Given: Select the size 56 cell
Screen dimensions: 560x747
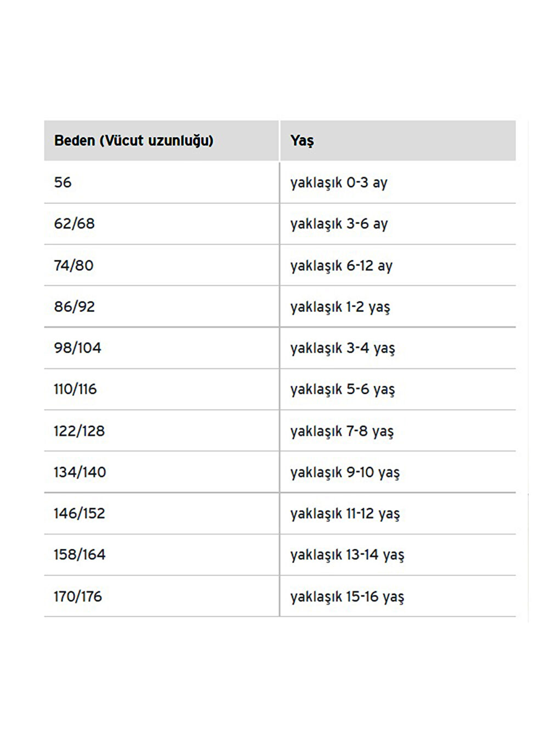Looking at the screenshot, I should tap(63, 182).
